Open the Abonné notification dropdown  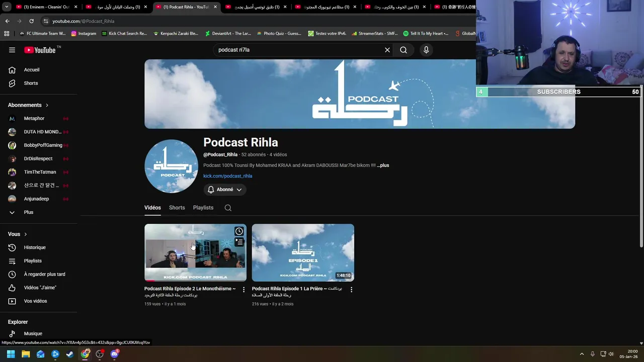[225, 190]
